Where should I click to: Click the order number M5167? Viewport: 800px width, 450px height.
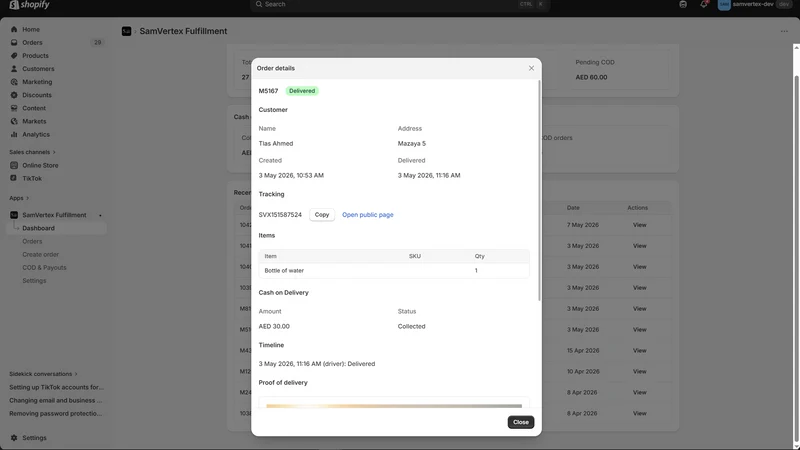pyautogui.click(x=268, y=91)
